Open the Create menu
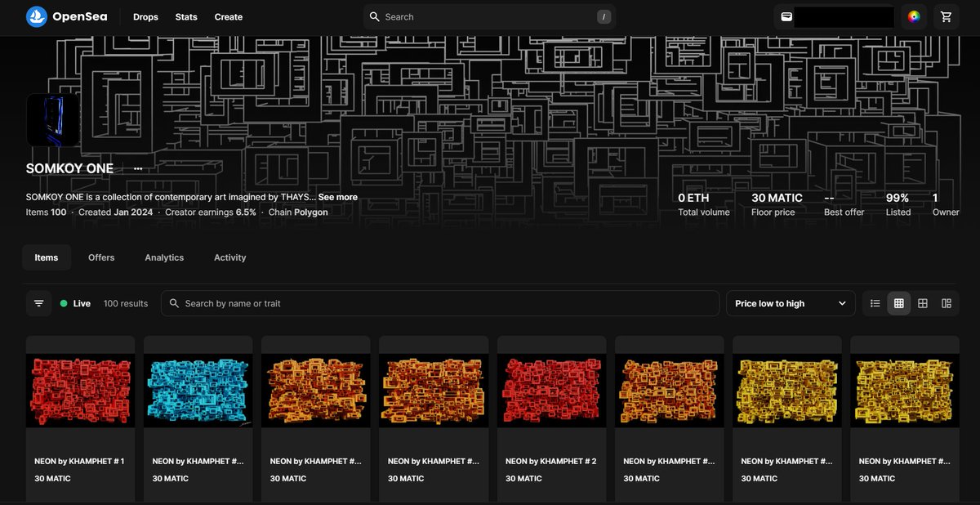Screen dimensions: 980x505 tap(229, 16)
